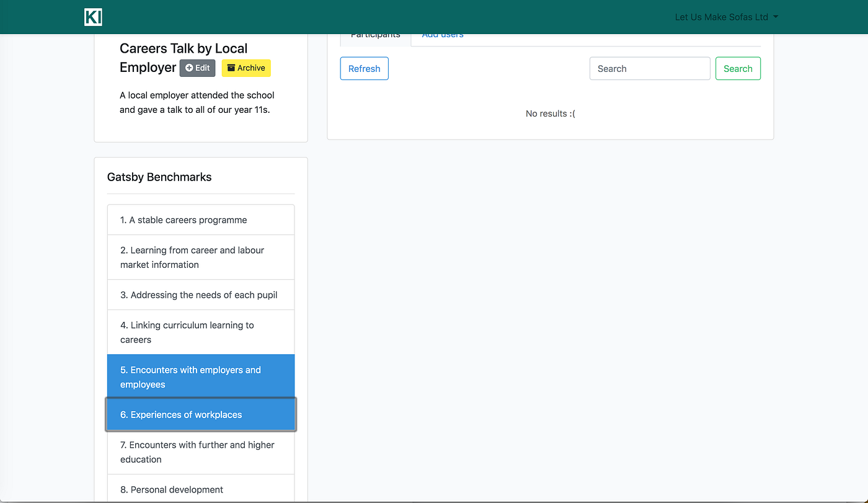
Task: Switch to the Add users tab
Action: click(x=443, y=37)
